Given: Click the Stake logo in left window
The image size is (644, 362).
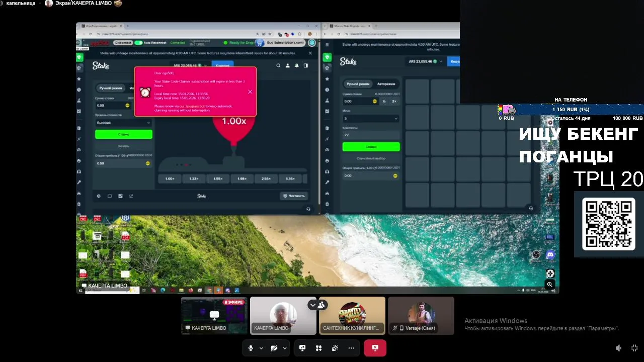Looking at the screenshot, I should (x=101, y=66).
